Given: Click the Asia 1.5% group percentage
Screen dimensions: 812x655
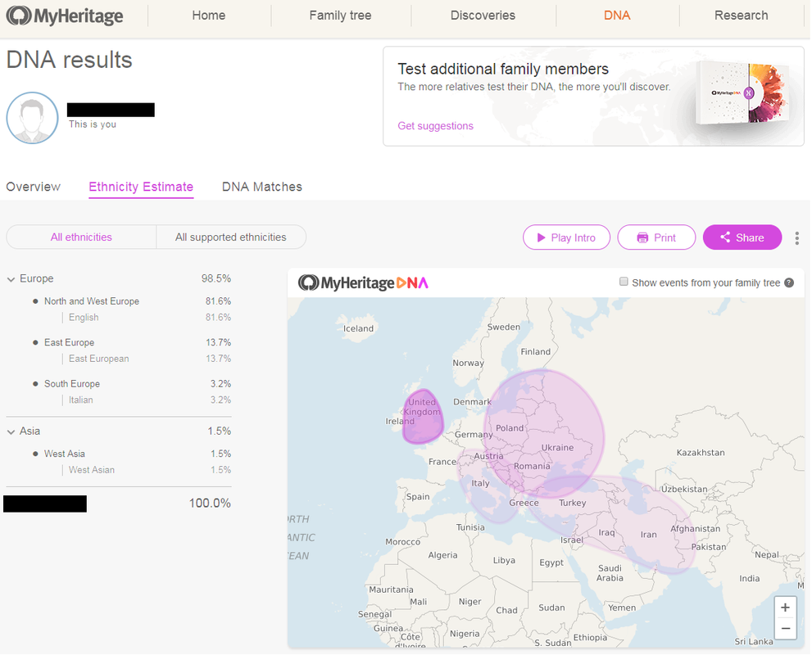Looking at the screenshot, I should (x=220, y=431).
